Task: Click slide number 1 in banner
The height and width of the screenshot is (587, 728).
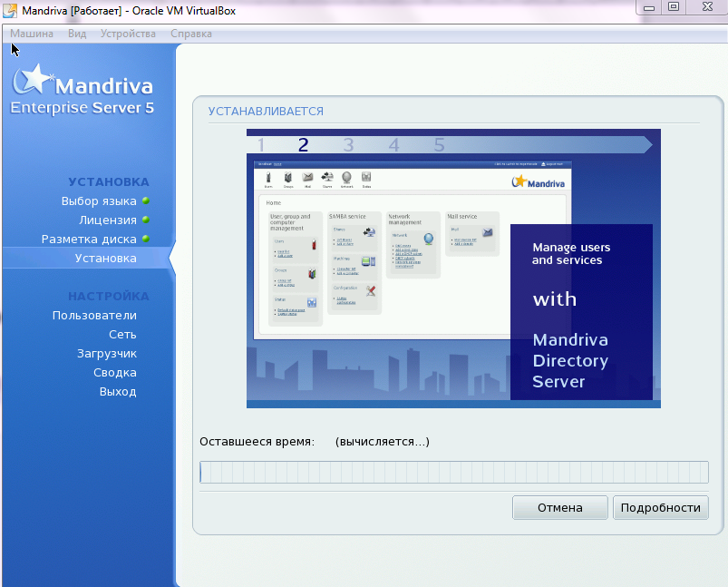Action: [261, 145]
